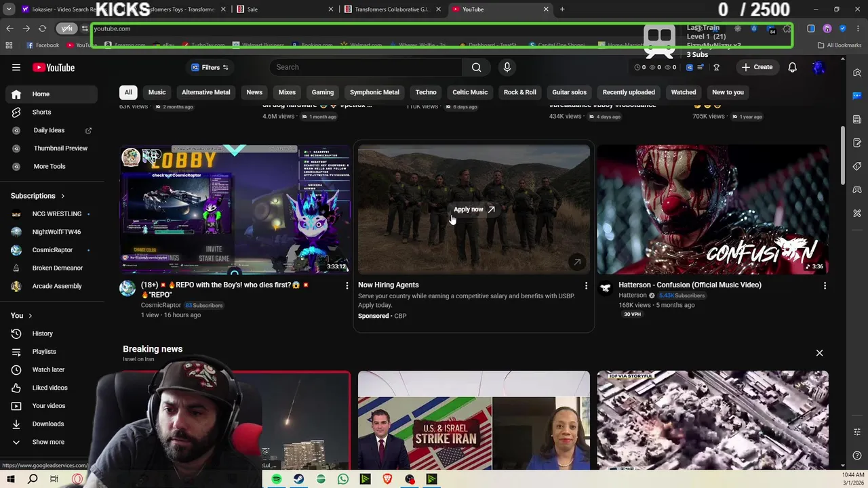Go to Home in the sidebar
The image size is (868, 488).
(x=53, y=94)
